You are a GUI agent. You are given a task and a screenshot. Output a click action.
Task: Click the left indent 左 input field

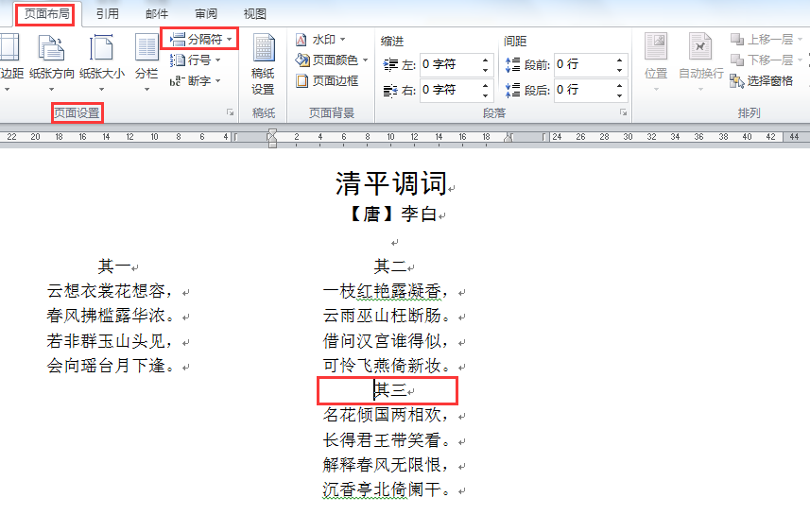point(448,64)
